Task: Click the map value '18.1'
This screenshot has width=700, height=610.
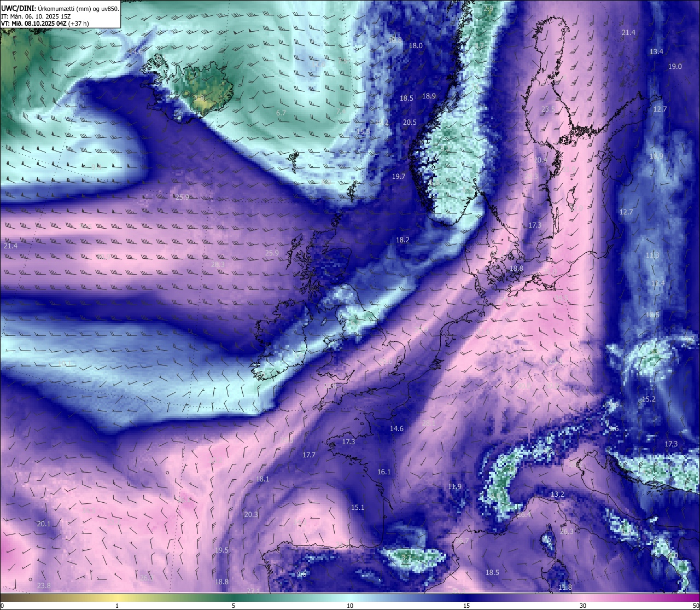Action: click(x=262, y=479)
